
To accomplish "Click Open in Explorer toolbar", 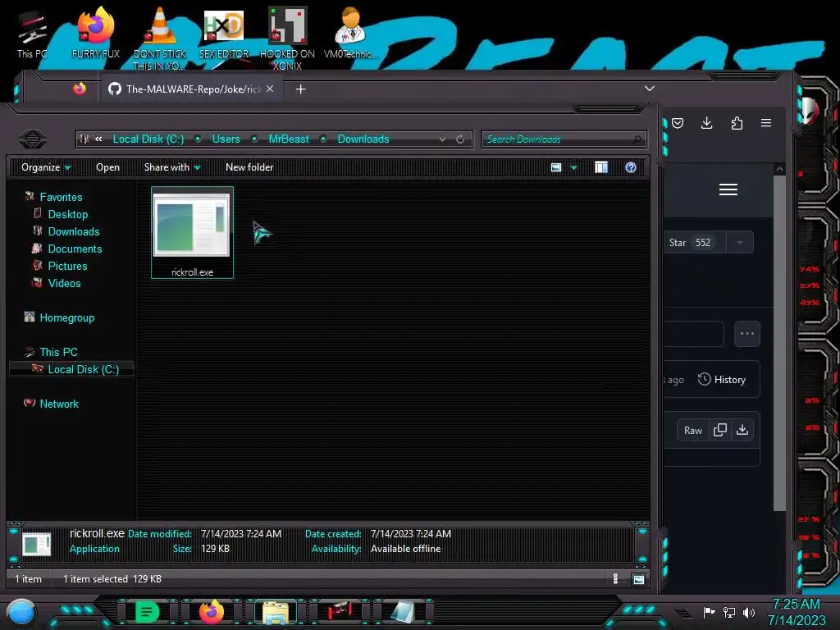I will pos(107,167).
